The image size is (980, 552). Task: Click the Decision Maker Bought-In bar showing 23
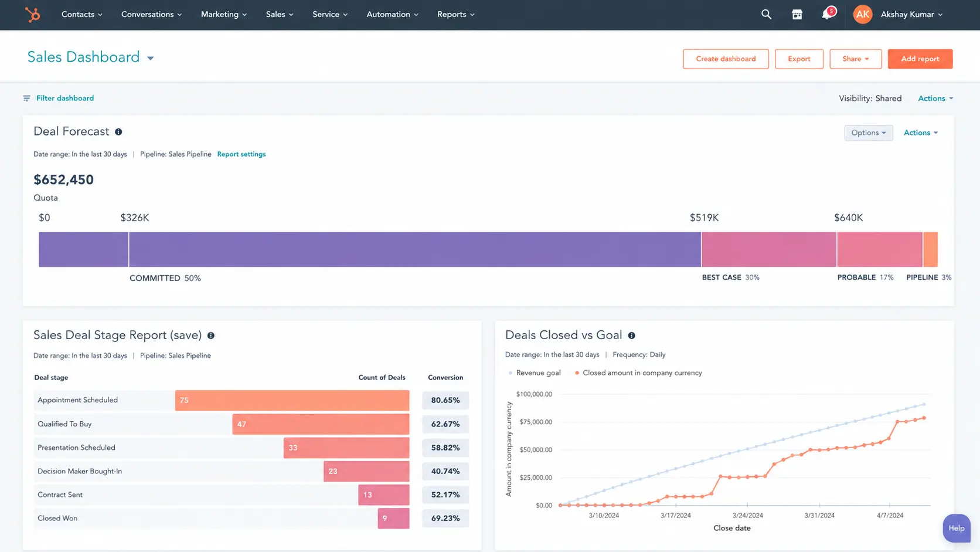(x=366, y=471)
